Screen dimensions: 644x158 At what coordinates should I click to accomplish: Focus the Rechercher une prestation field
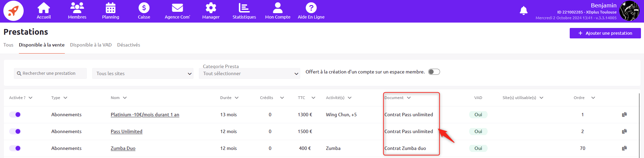pos(50,73)
